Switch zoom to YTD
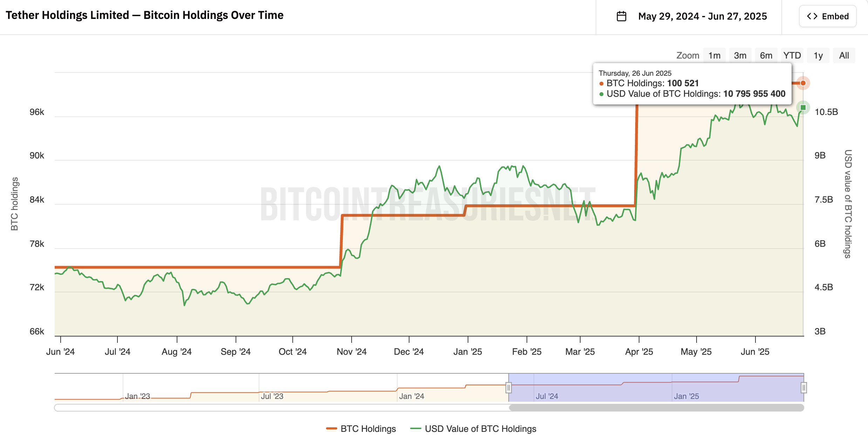Image resolution: width=868 pixels, height=448 pixels. (792, 55)
